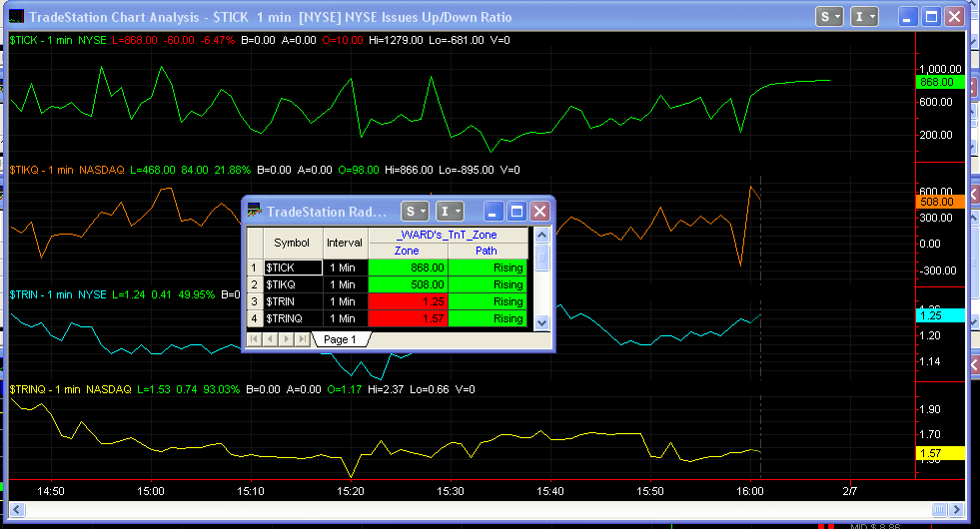
Task: Click the 2/7 date axis label
Action: [x=849, y=491]
